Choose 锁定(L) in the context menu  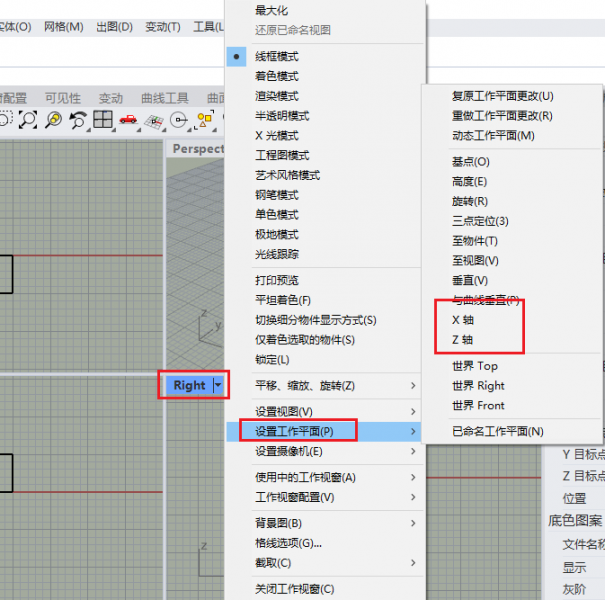coord(272,360)
